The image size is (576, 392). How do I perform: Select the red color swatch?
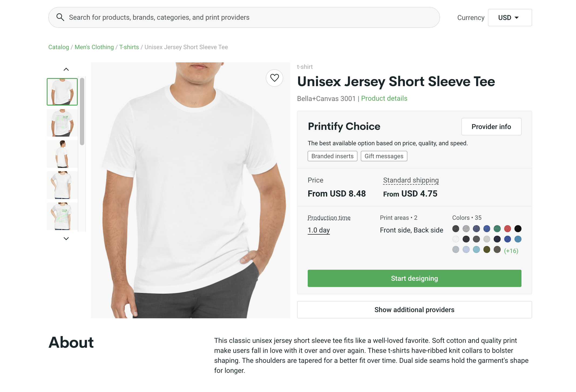coord(507,228)
